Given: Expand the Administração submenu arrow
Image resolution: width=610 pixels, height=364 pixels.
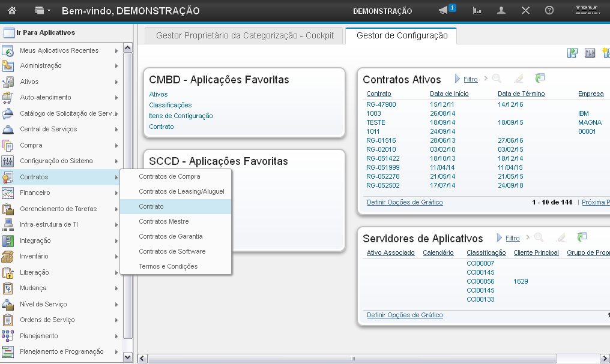Looking at the screenshot, I should tap(116, 66).
